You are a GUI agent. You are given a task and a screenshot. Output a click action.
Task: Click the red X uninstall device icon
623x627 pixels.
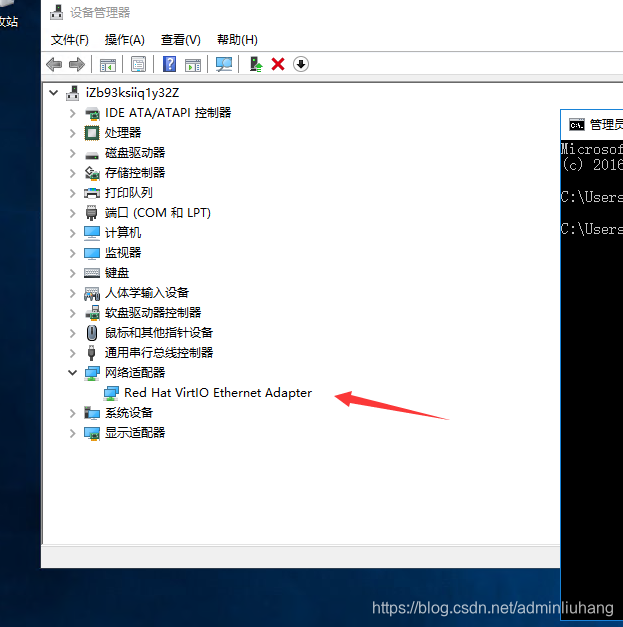278,64
